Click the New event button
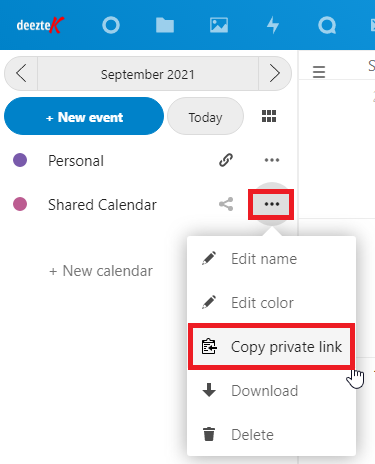Viewport: 375px width, 464px height. click(84, 116)
